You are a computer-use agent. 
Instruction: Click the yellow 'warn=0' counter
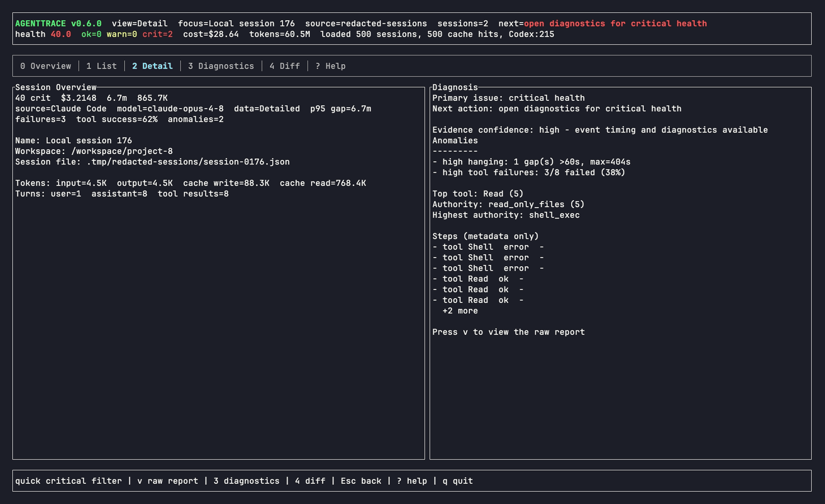[x=122, y=34]
